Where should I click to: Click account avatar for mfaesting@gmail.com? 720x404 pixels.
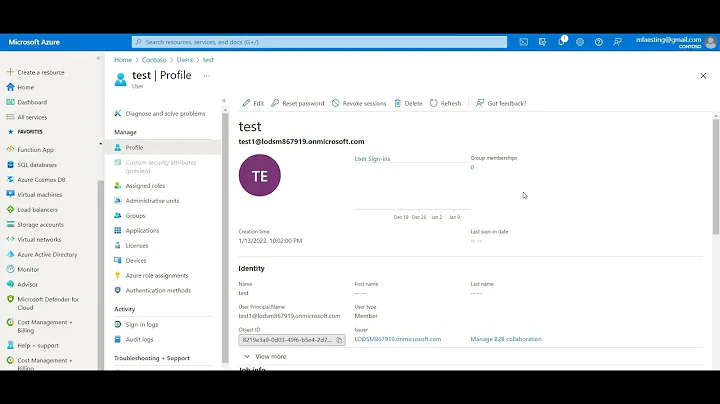tap(711, 42)
